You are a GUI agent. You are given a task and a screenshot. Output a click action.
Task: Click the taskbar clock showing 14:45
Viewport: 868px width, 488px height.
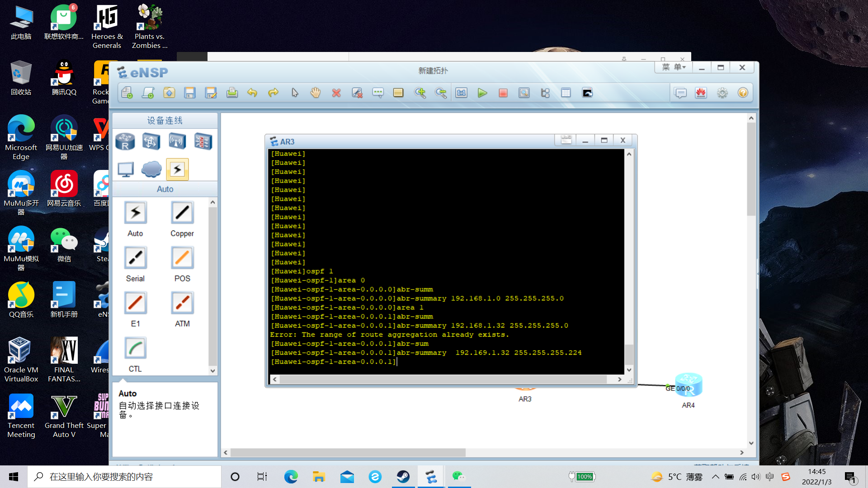[x=816, y=477]
